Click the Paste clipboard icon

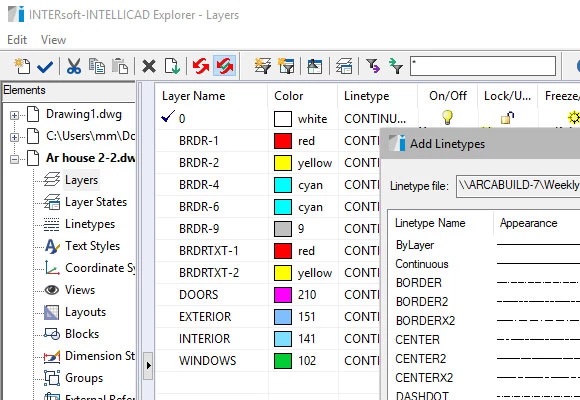click(x=120, y=67)
